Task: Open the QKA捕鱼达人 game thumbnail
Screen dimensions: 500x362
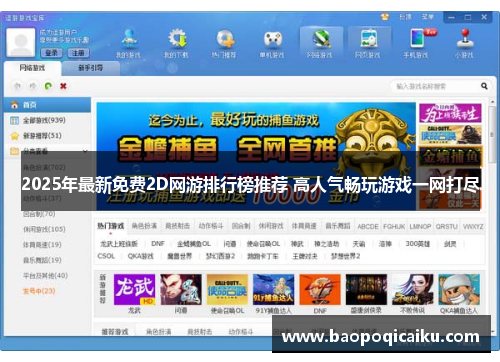Action: pyautogui.click(x=459, y=289)
